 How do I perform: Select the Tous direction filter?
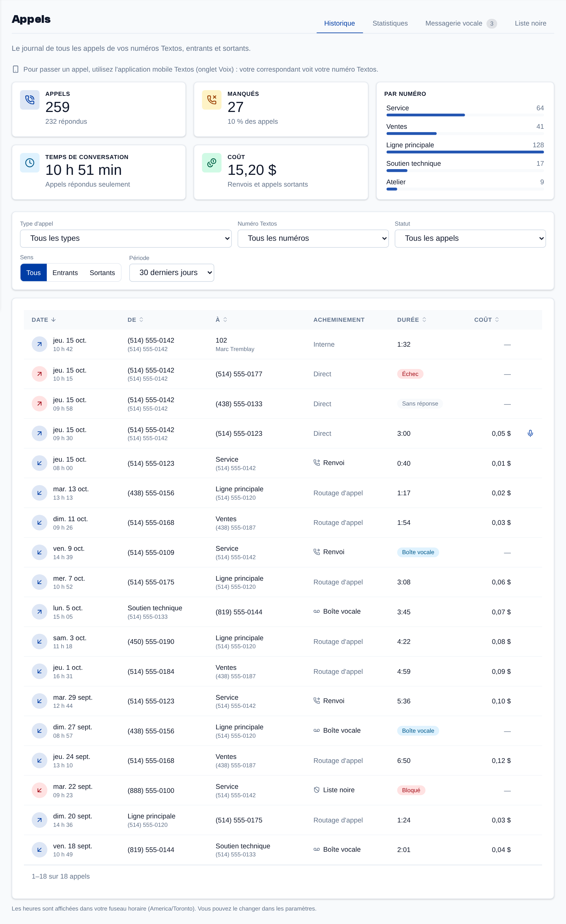tap(33, 273)
